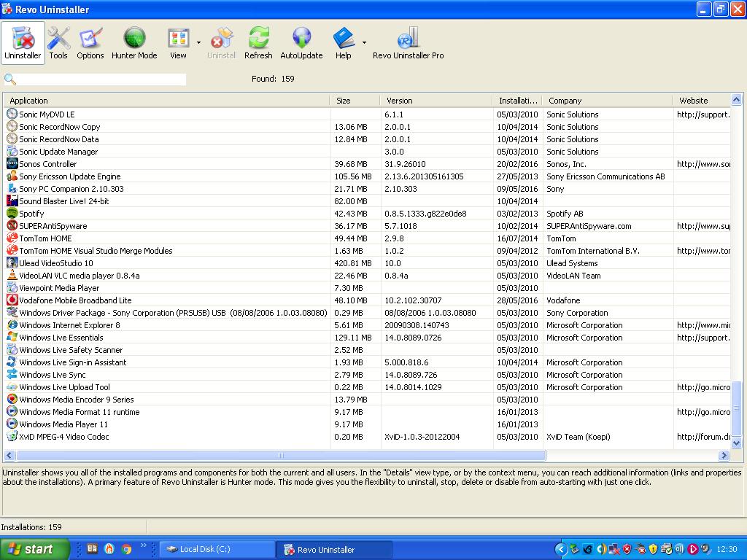Open Revo Uninstaller Pro from the toolbar
747x560 pixels.
409,43
